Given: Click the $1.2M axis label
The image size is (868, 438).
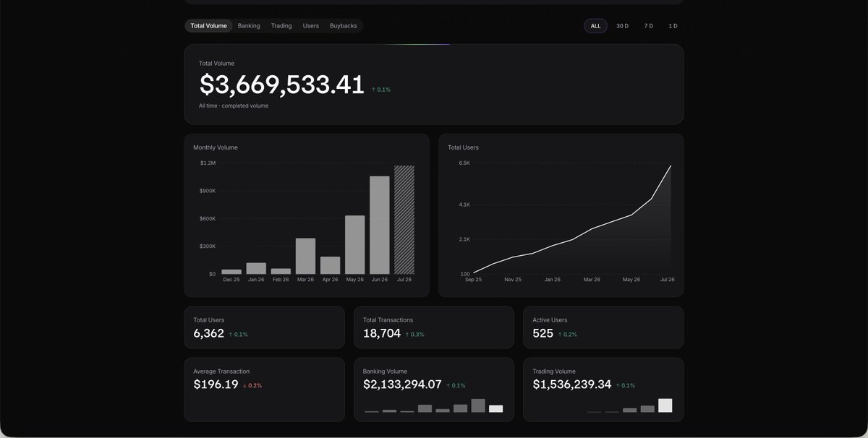Looking at the screenshot, I should click(208, 163).
